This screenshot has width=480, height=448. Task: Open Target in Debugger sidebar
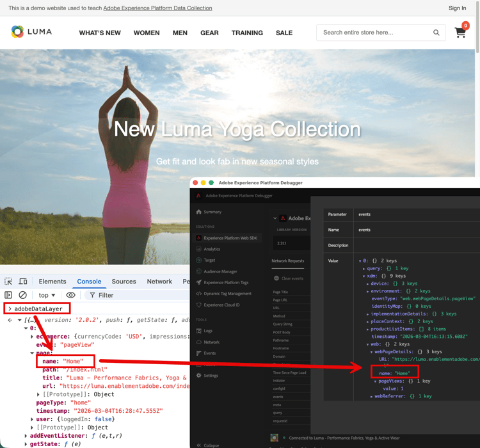pos(205,260)
